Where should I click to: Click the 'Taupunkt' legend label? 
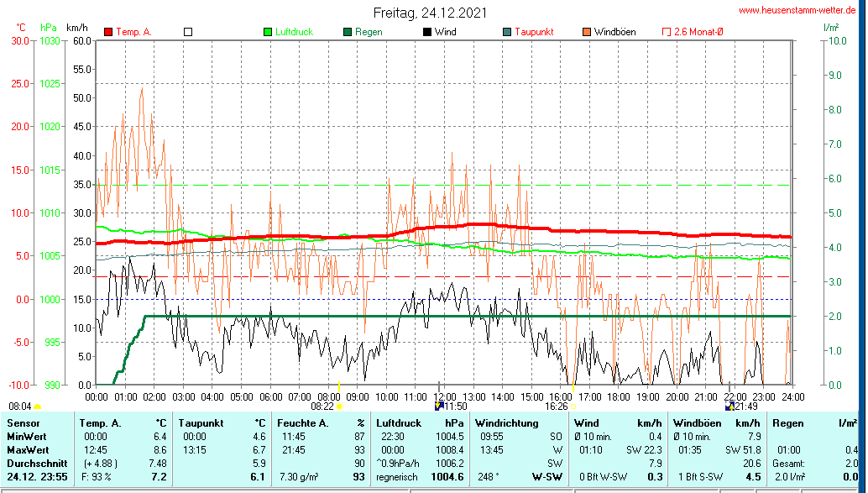click(534, 32)
